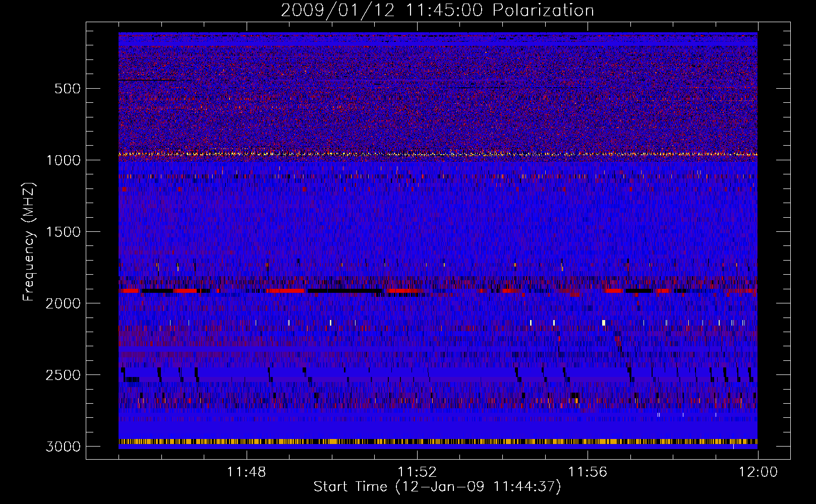The width and height of the screenshot is (816, 504).
Task: Click the 3000 frequency tick label
Action: click(63, 447)
